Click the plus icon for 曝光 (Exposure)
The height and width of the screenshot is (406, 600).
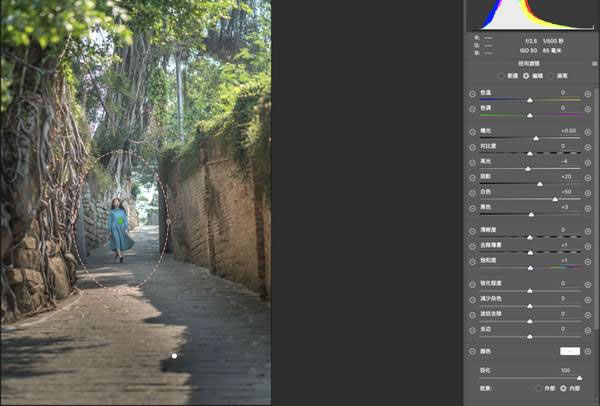pos(588,132)
